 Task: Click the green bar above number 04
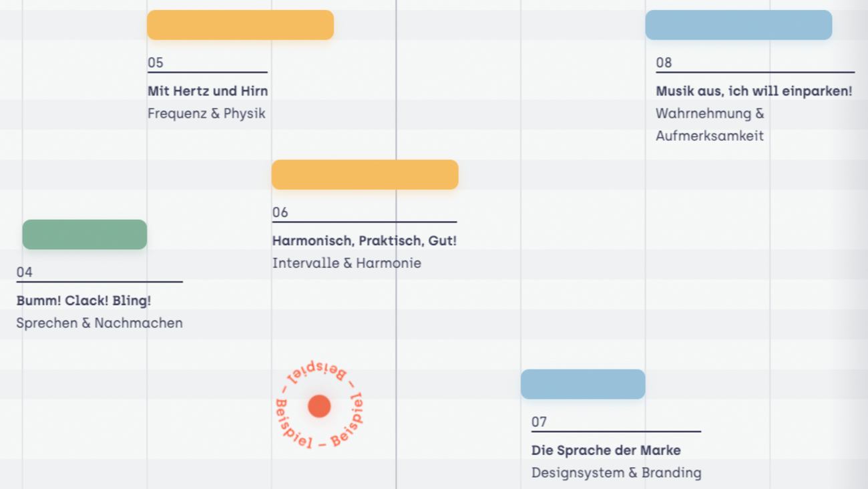coord(85,234)
